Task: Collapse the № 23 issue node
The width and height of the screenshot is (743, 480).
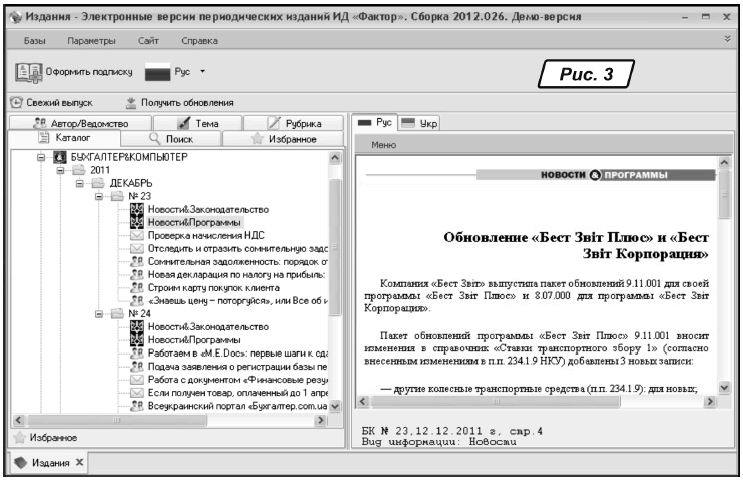Action: click(x=101, y=197)
